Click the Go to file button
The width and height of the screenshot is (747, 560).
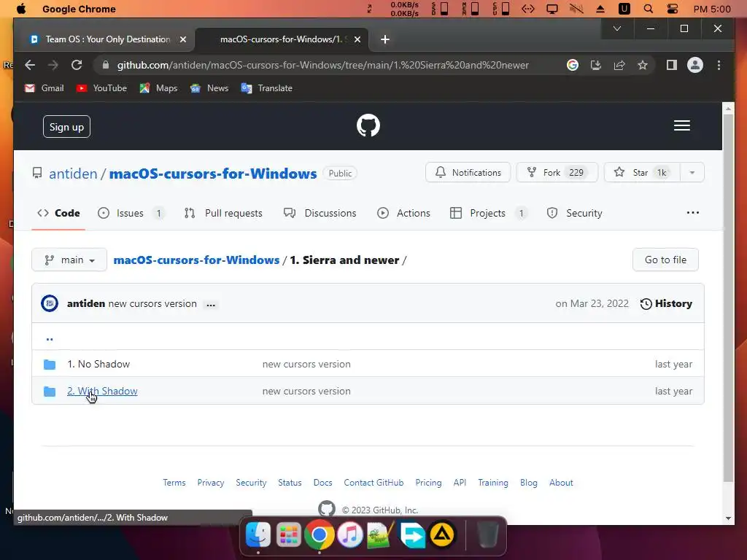click(665, 260)
